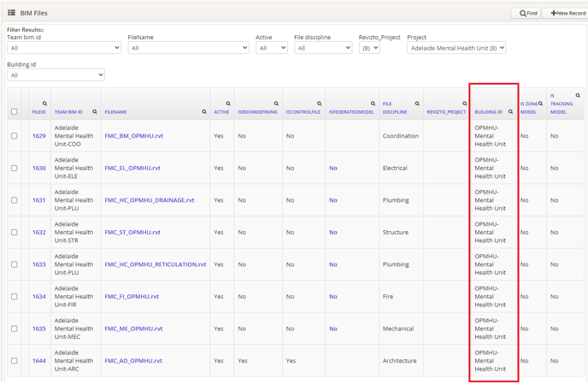Open FMC_FI_OPMHU.rvt file link
The image size is (588, 385).
coord(132,296)
